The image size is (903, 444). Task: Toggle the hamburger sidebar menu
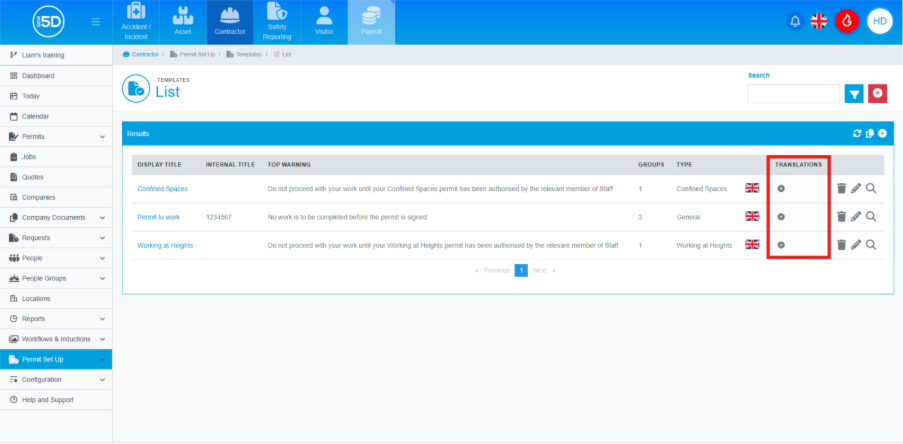(x=95, y=22)
